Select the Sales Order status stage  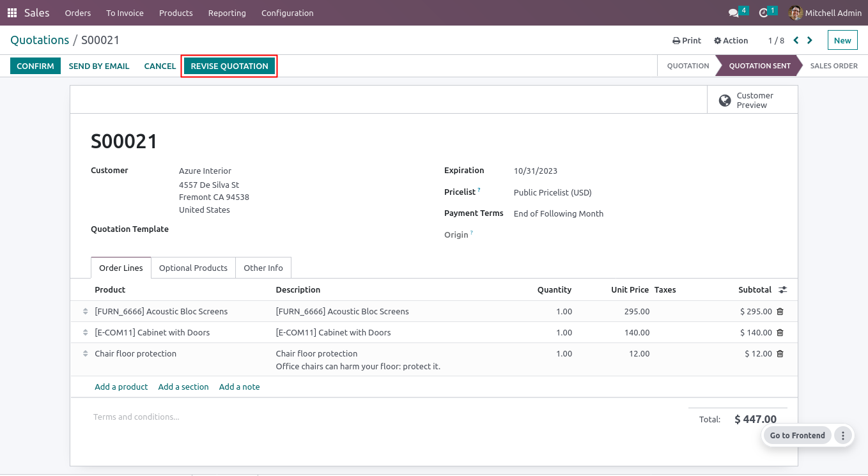tap(833, 66)
